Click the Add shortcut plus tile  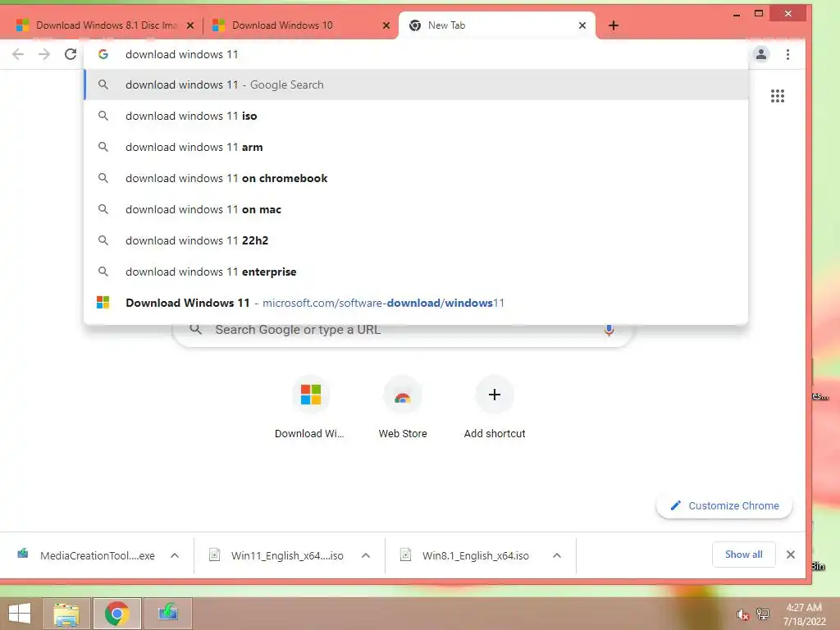[495, 407]
